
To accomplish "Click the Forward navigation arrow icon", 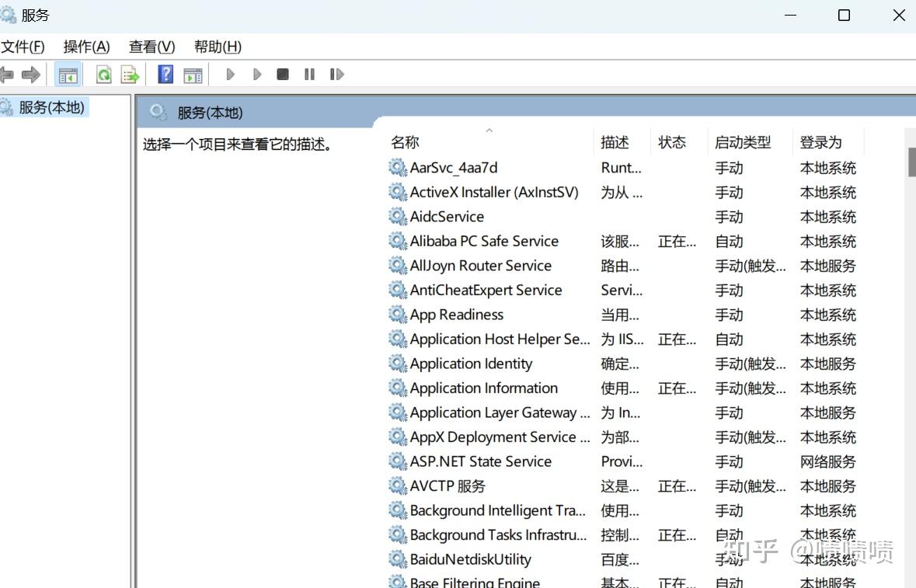I will tap(31, 74).
